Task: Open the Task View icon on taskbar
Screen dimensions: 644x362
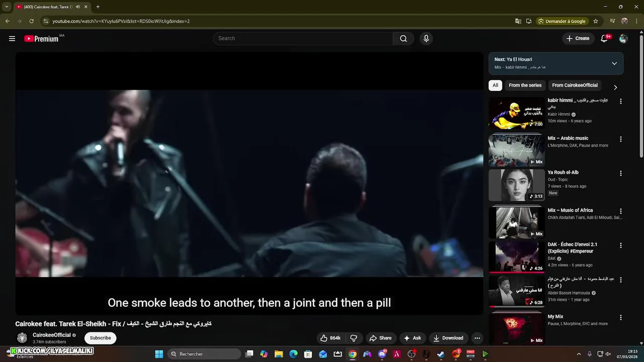Action: point(249,354)
